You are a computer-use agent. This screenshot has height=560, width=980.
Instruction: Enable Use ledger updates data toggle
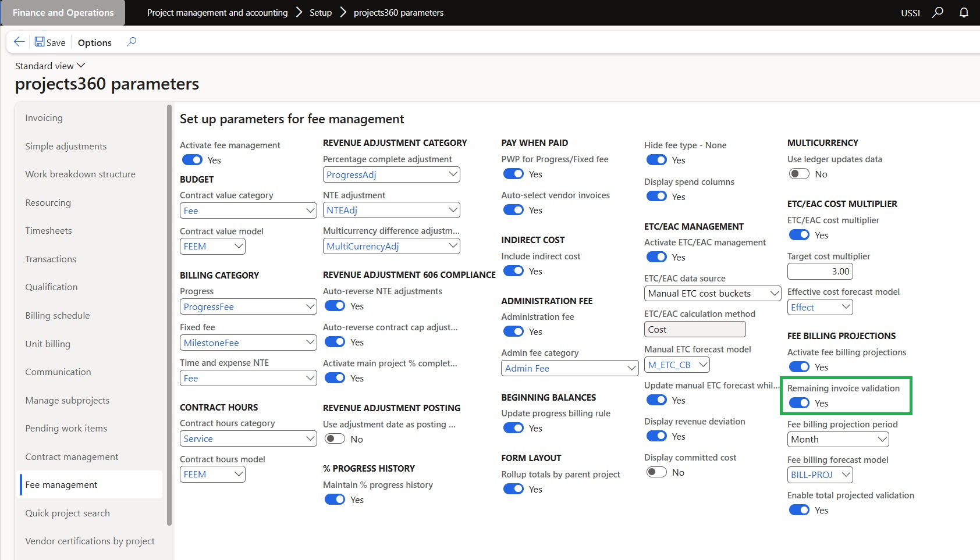click(799, 174)
